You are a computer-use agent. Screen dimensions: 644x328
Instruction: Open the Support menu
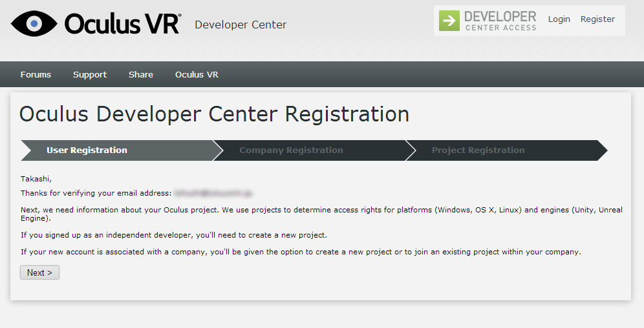(89, 75)
